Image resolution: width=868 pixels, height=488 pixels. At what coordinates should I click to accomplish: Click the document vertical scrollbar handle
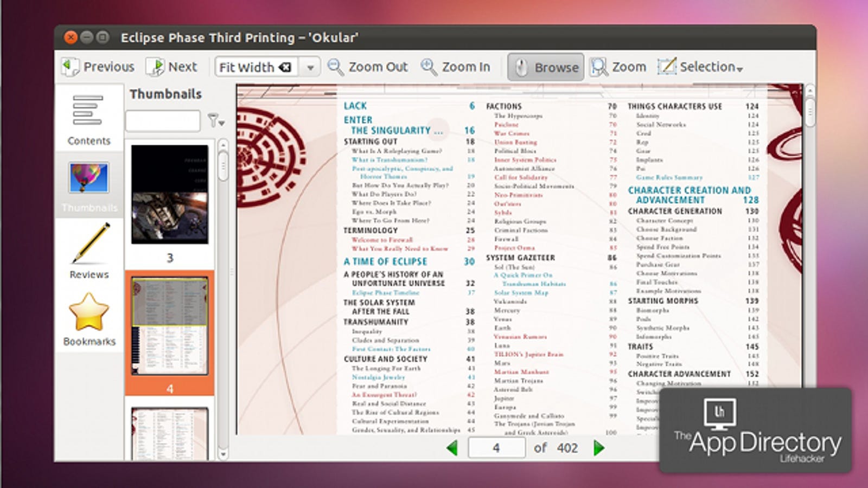tap(810, 112)
